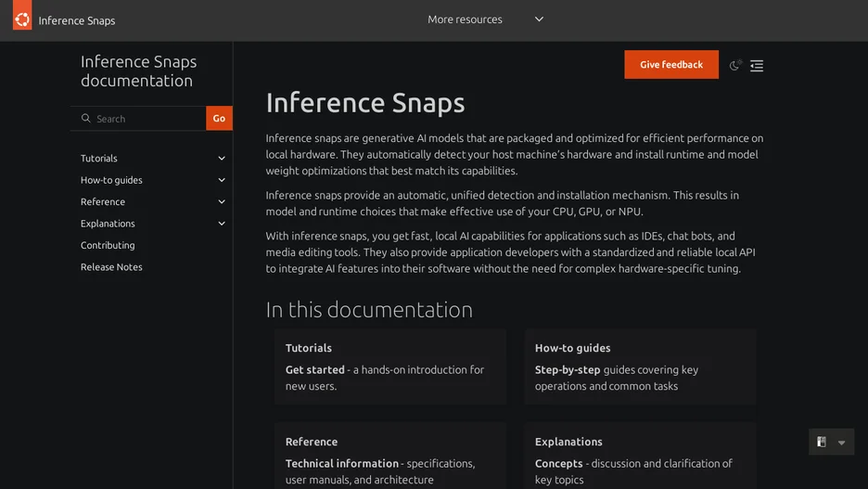Click the main 'Inference Snaps' page heading
The height and width of the screenshot is (489, 868).
[365, 103]
